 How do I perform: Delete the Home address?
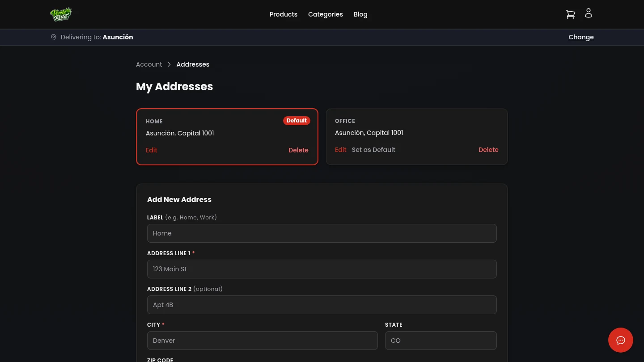(298, 150)
